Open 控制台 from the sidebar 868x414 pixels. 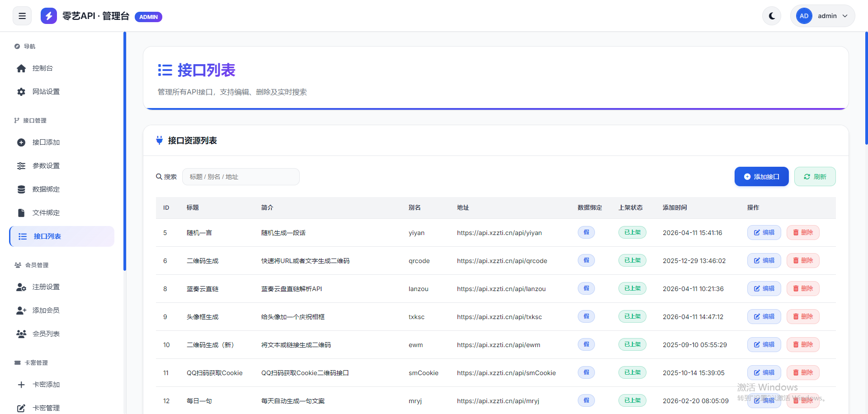coord(42,68)
